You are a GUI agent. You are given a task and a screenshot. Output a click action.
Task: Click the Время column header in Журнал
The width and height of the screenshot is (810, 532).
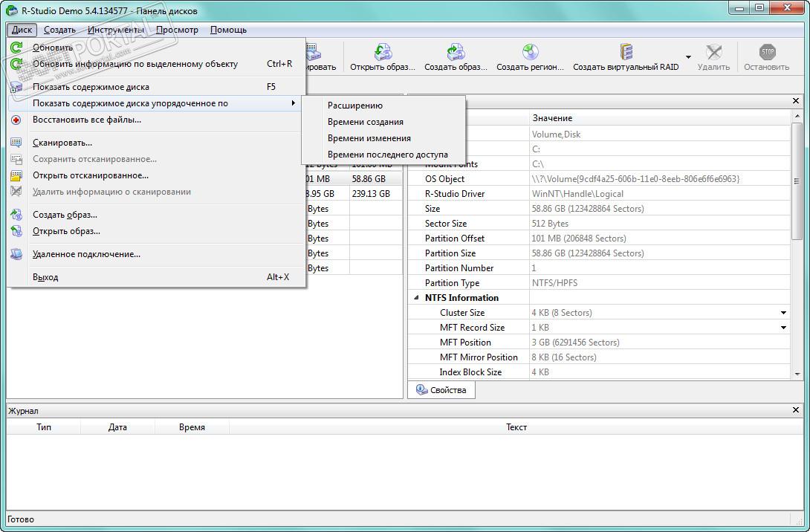pos(192,427)
